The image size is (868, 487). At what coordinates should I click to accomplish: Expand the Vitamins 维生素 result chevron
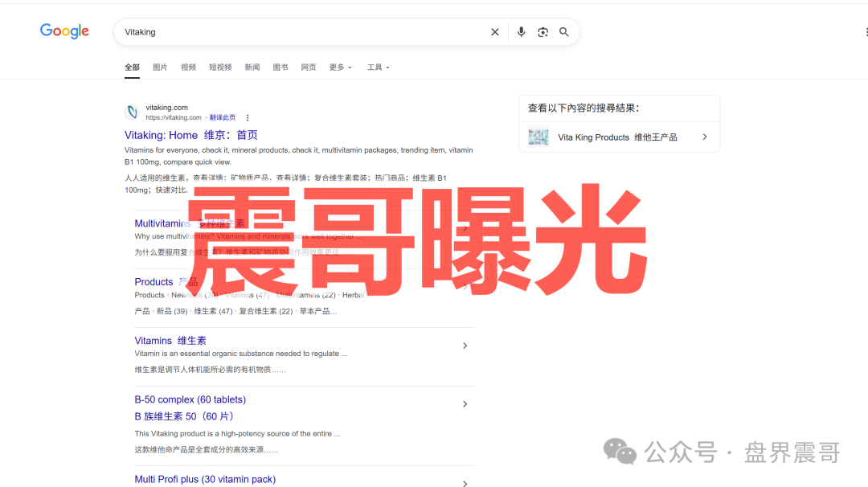point(465,345)
